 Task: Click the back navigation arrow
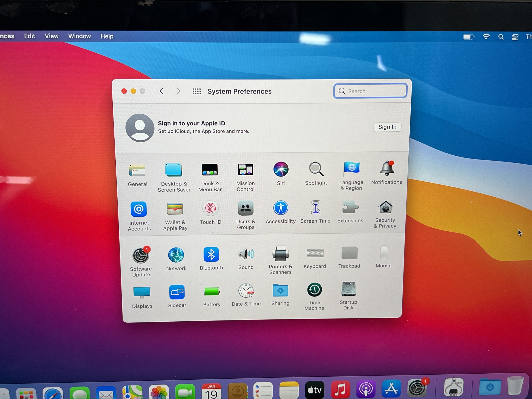point(162,91)
